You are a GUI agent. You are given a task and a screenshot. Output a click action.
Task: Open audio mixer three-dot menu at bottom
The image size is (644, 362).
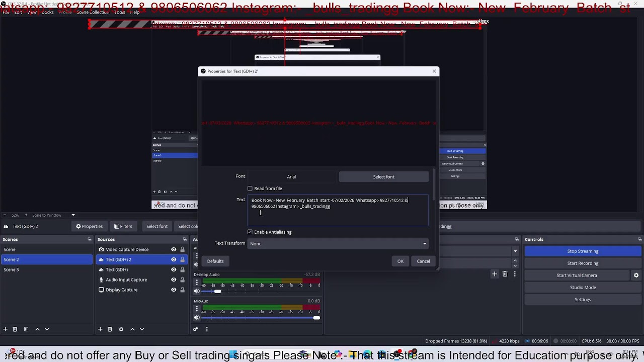pyautogui.click(x=207, y=329)
